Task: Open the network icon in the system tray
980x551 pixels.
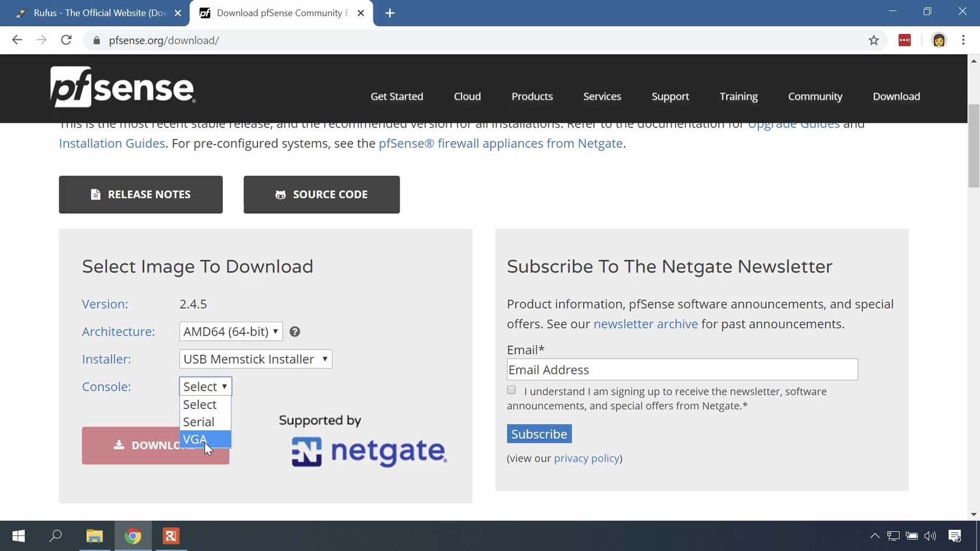Action: coord(893,536)
